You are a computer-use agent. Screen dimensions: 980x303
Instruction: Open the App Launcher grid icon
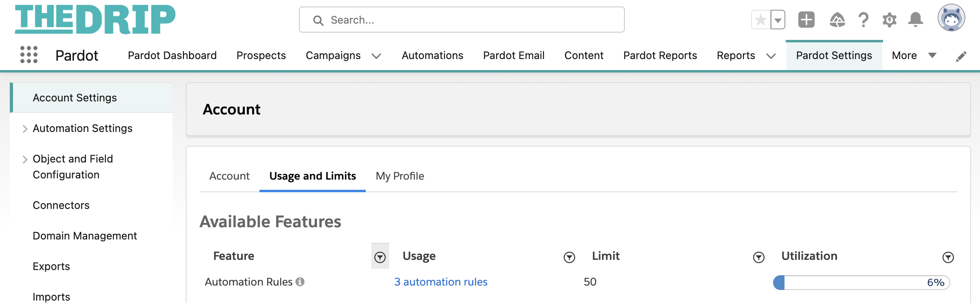29,55
